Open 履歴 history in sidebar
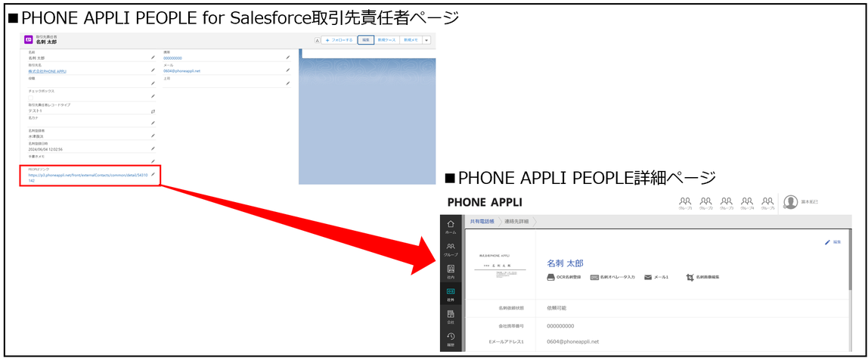This screenshot has width=868, height=358. coord(451,339)
